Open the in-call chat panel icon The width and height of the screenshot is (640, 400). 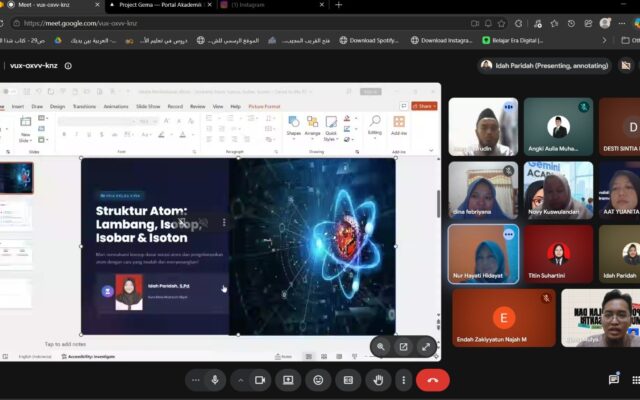[x=614, y=380]
